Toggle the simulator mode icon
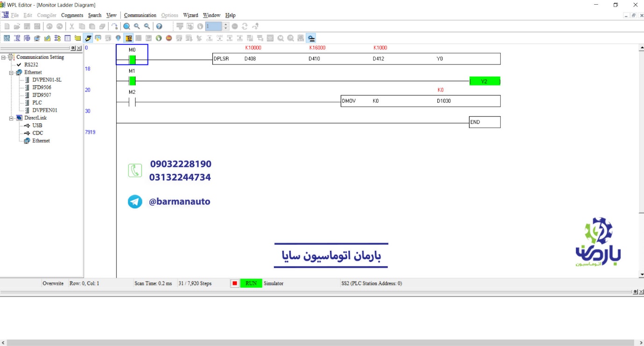 coord(311,38)
